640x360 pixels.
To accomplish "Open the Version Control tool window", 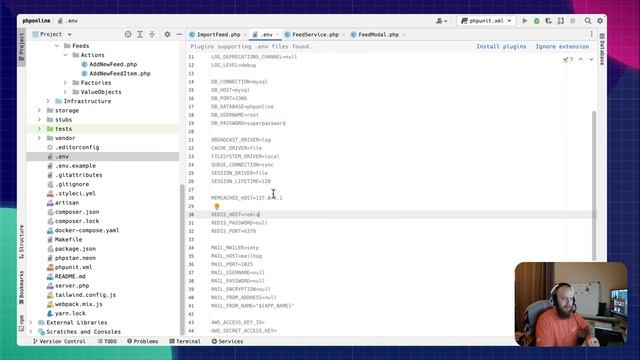I will [x=59, y=341].
